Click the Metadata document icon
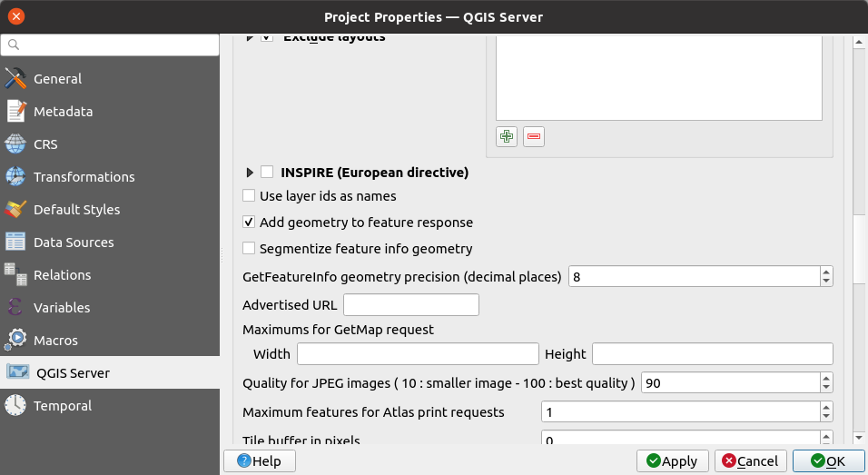Image resolution: width=868 pixels, height=475 pixels. tap(15, 112)
